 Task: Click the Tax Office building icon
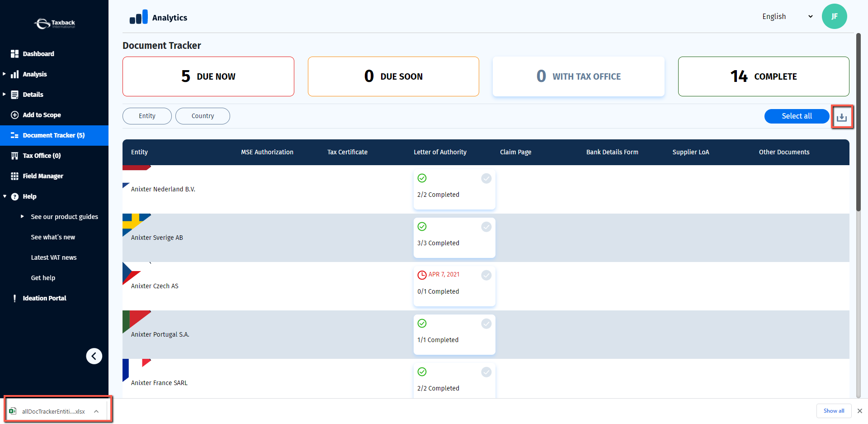15,156
